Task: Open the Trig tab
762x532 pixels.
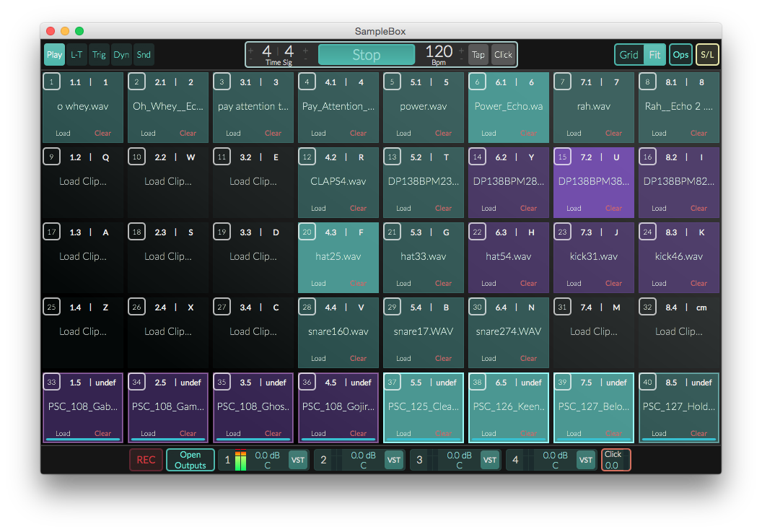Action: tap(99, 54)
